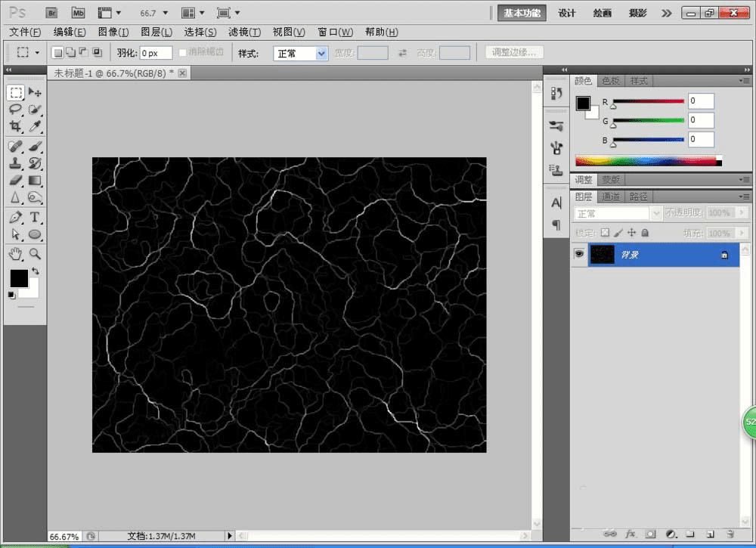This screenshot has height=548, width=756.
Task: Enable the add to selection mode
Action: point(70,52)
